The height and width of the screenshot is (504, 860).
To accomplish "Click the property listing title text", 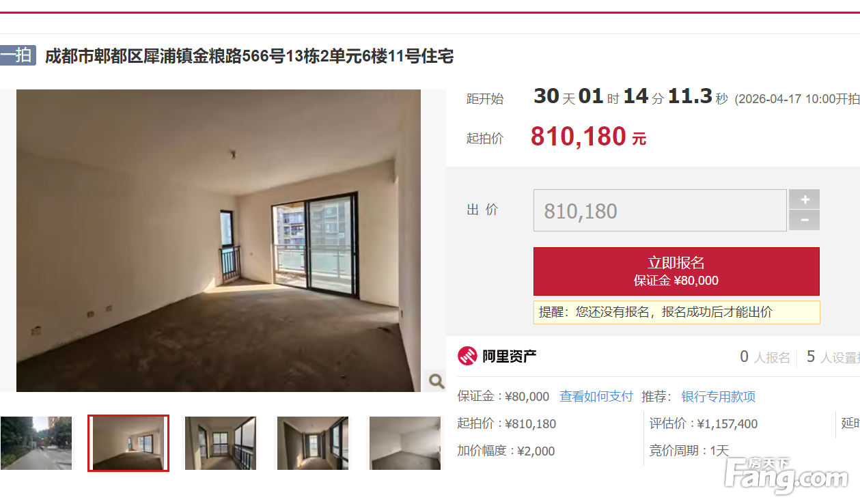I will [x=249, y=56].
